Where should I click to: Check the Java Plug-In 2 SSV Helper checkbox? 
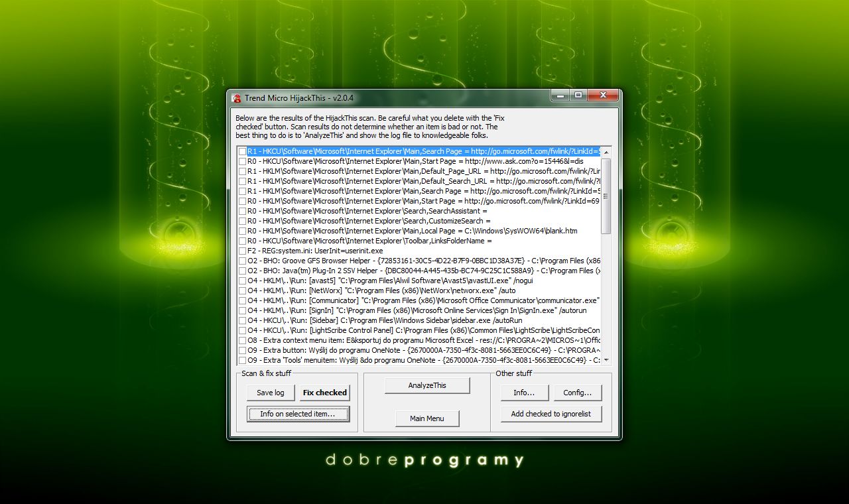click(243, 271)
